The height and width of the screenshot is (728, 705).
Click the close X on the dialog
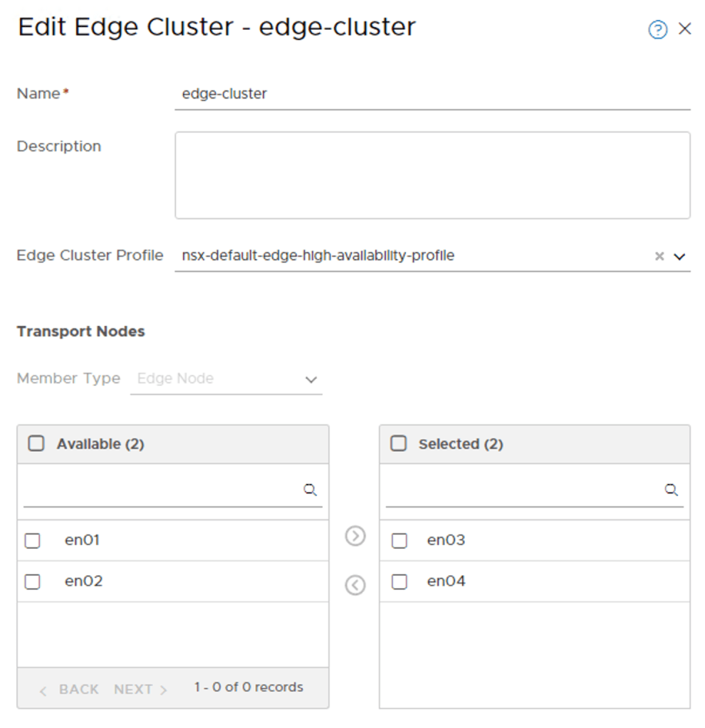point(685,28)
